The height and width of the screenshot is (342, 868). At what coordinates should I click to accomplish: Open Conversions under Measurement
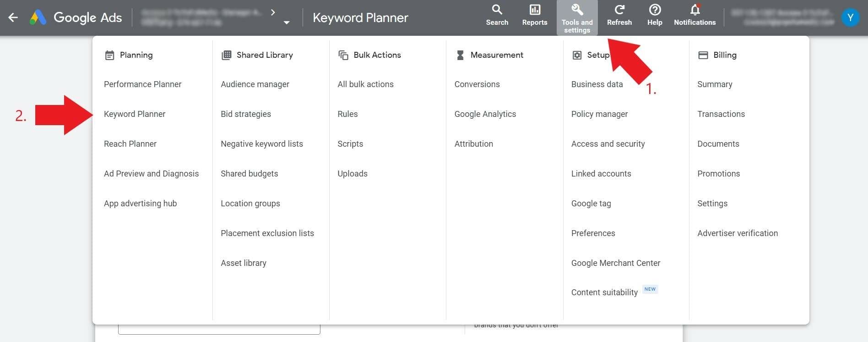click(x=477, y=84)
